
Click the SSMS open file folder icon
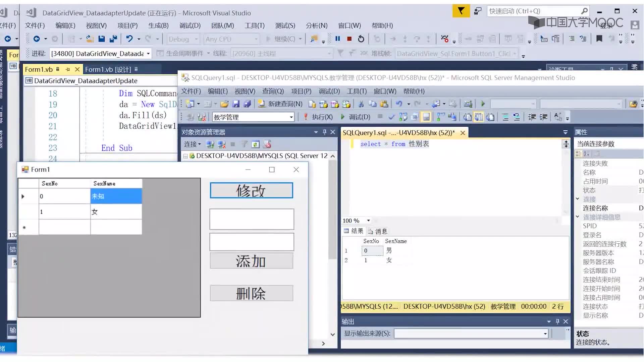click(224, 104)
